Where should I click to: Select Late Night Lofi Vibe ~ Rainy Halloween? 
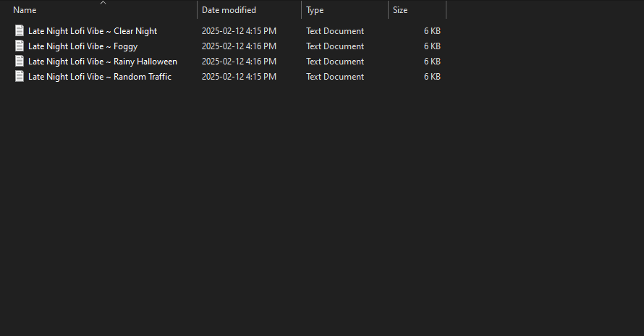click(x=103, y=62)
